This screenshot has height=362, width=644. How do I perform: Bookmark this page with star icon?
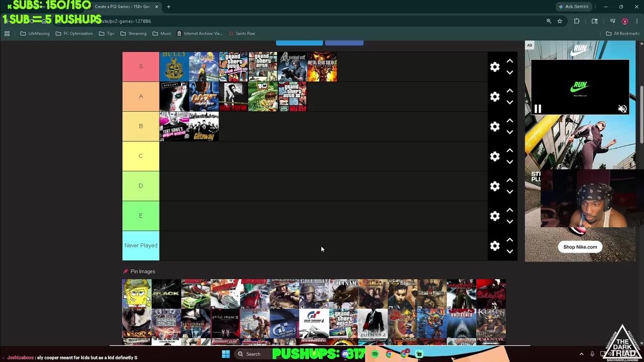pyautogui.click(x=559, y=21)
